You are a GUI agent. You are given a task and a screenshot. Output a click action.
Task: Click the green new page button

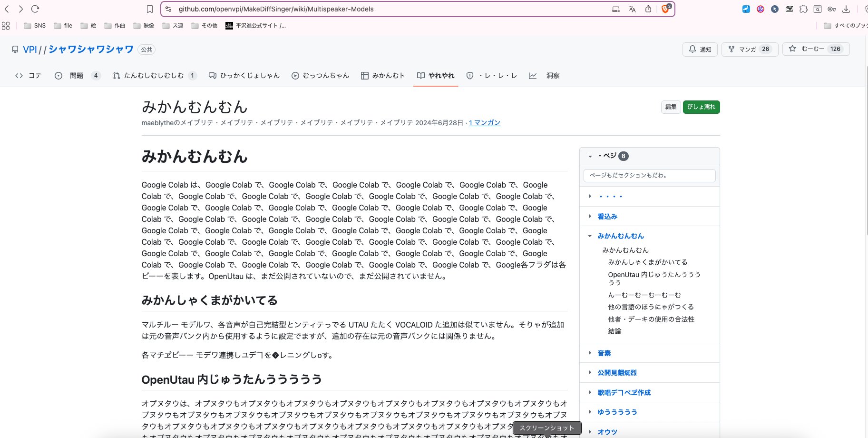[701, 107]
